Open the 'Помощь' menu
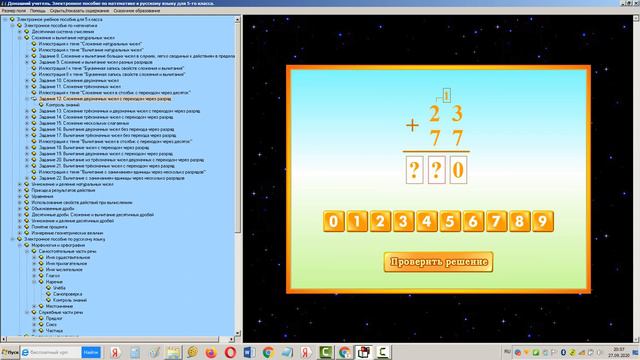 click(38, 11)
